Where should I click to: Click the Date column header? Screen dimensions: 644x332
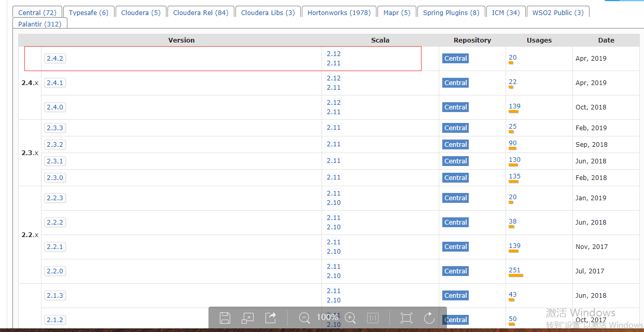point(606,40)
